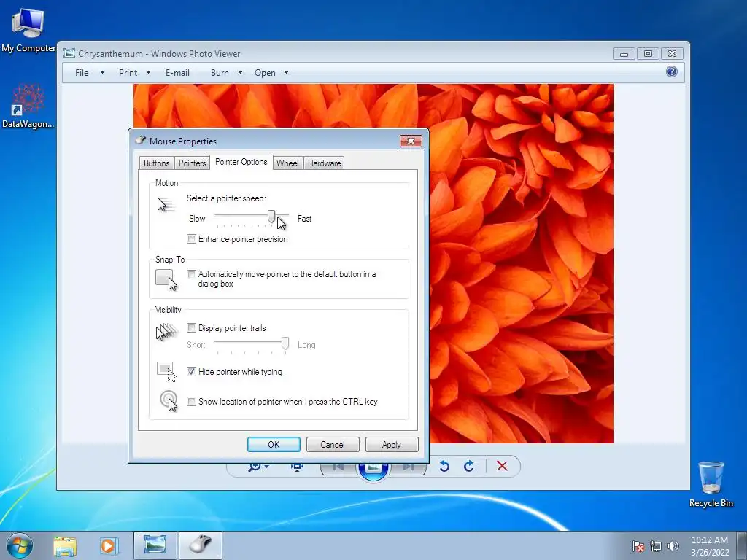Viewport: 747px width, 560px height.
Task: Open the DataWagon desktop shortcut
Action: pos(28,106)
